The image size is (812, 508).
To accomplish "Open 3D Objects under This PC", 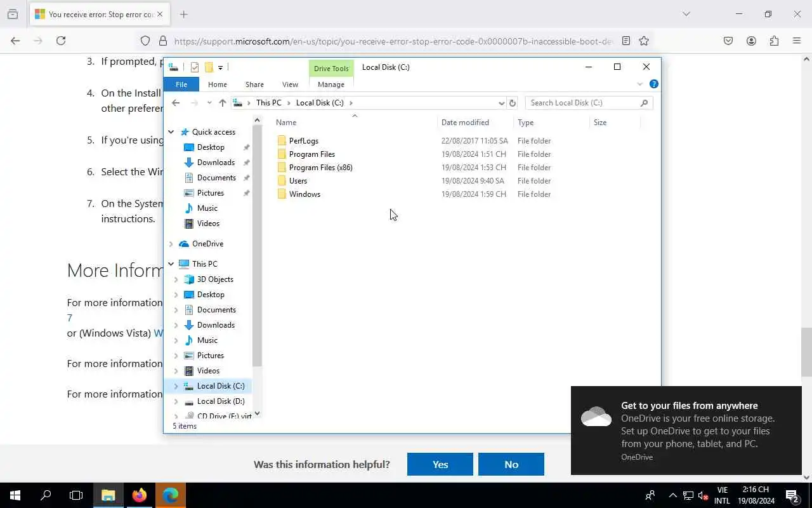I will (215, 279).
